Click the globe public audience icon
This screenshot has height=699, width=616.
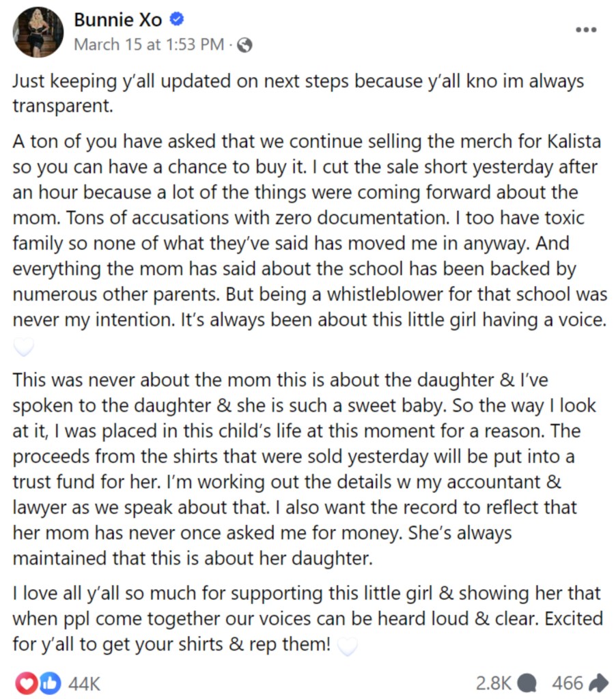point(244,45)
